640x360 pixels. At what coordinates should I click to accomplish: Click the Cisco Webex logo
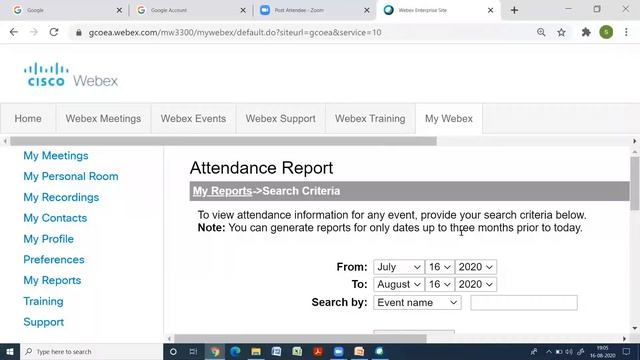71,75
